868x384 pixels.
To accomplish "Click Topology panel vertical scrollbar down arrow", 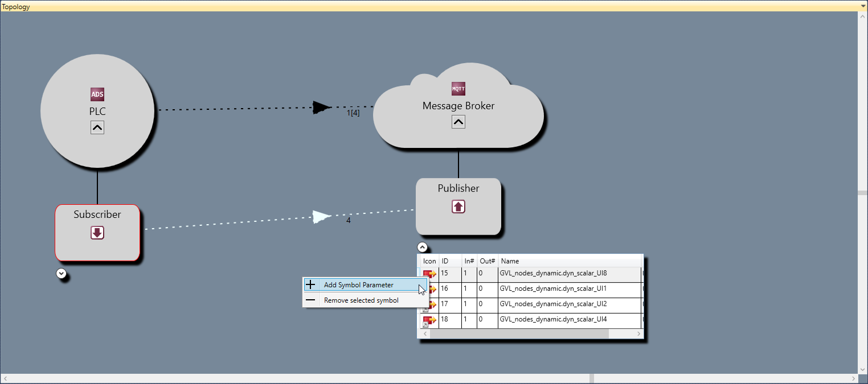I will pos(862,369).
